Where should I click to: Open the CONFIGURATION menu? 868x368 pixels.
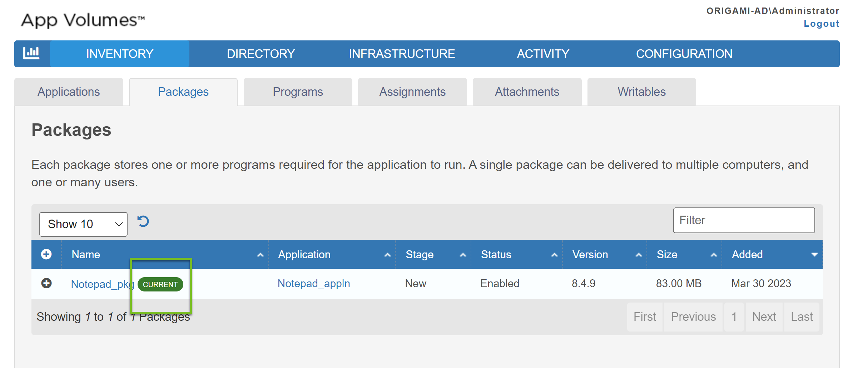(x=684, y=54)
